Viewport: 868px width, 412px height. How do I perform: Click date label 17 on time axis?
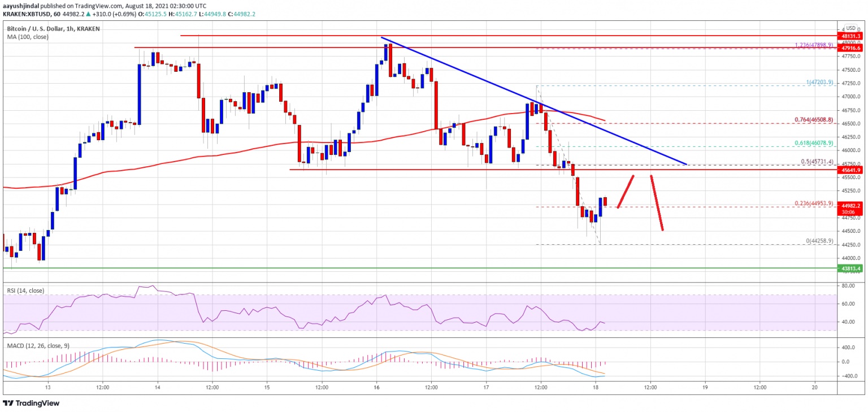pyautogui.click(x=486, y=388)
